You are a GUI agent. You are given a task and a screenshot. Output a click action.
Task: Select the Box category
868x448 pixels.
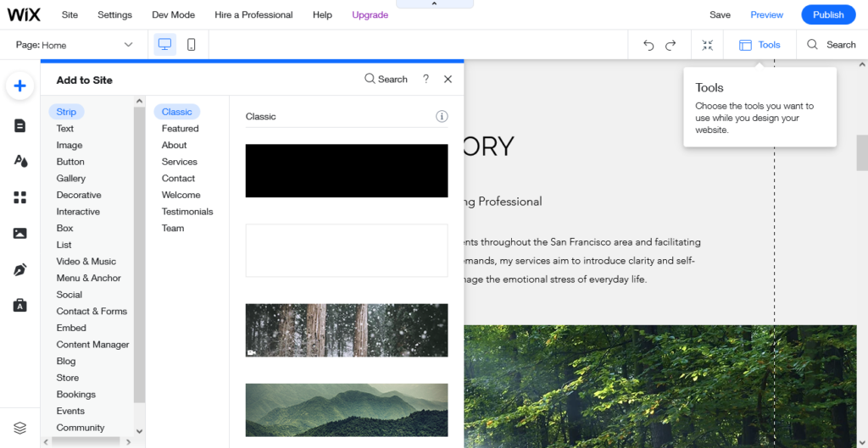64,228
